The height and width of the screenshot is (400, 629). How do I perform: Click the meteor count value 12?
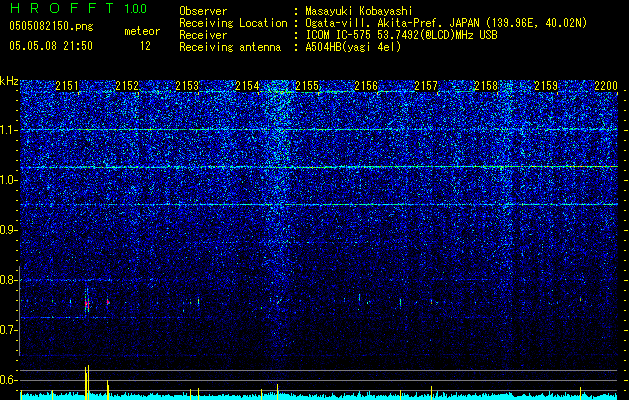click(145, 46)
